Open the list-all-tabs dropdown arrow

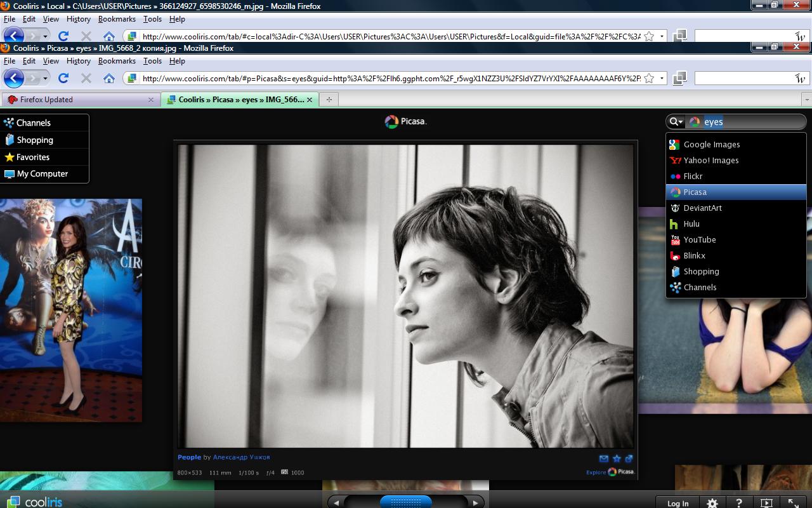[806, 100]
